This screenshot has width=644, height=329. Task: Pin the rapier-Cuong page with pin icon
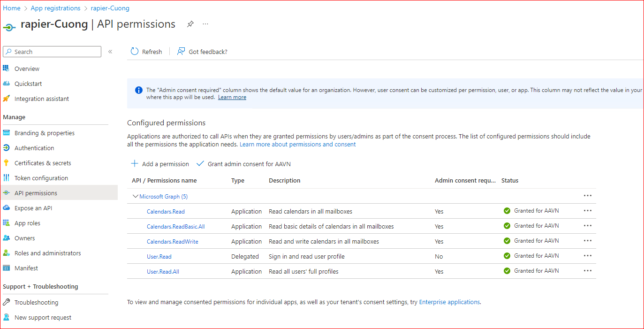(x=190, y=24)
